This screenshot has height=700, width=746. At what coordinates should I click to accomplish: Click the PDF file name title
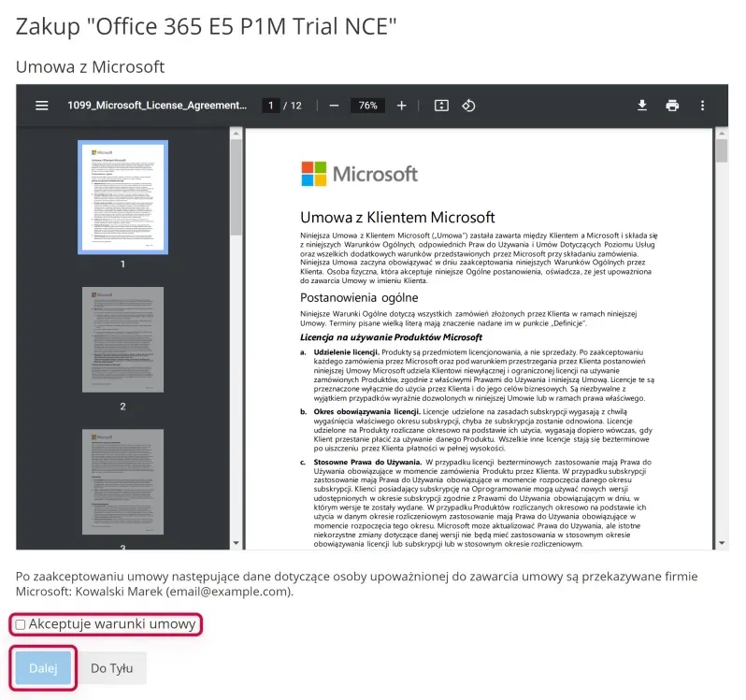click(x=157, y=106)
